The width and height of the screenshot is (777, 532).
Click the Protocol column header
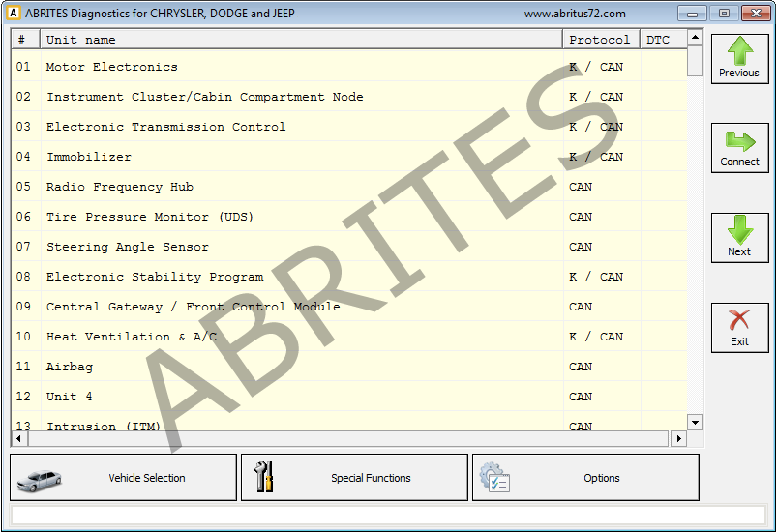602,40
